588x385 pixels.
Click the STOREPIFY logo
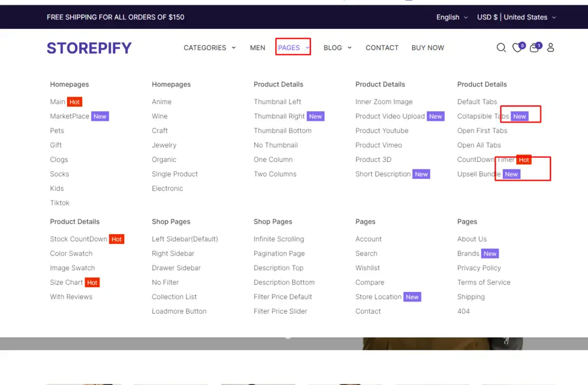pos(89,48)
